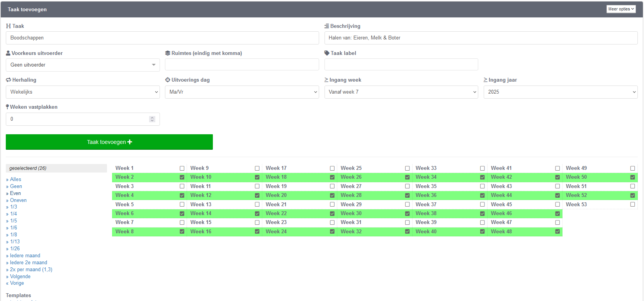
Task: Open the Ingang jaar 2025 dropdown
Action: pos(561,92)
